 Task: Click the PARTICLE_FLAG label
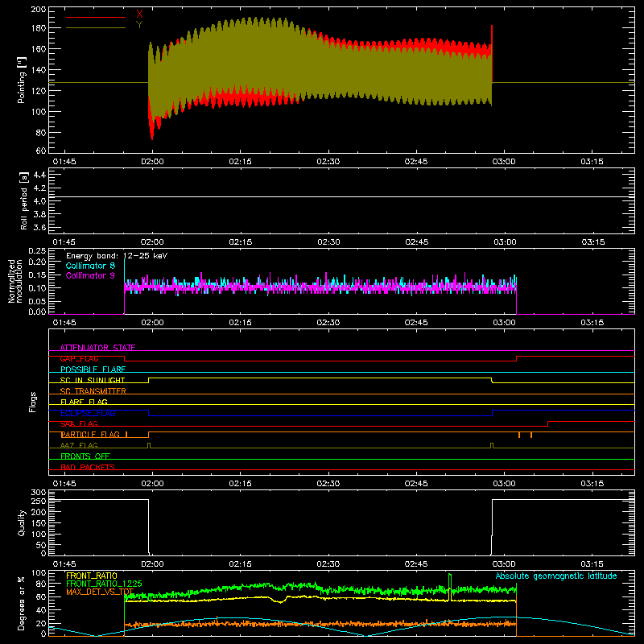click(90, 435)
